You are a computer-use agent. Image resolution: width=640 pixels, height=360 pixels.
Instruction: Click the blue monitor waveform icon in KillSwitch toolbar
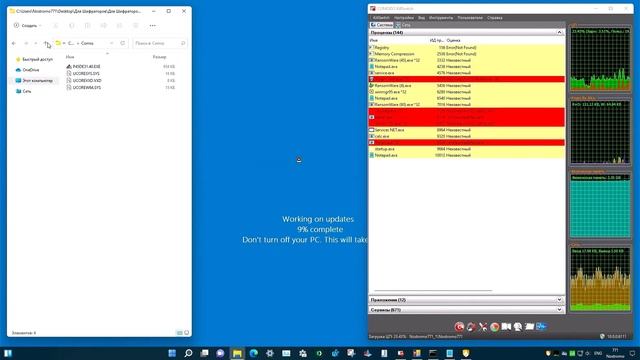[x=541, y=326]
